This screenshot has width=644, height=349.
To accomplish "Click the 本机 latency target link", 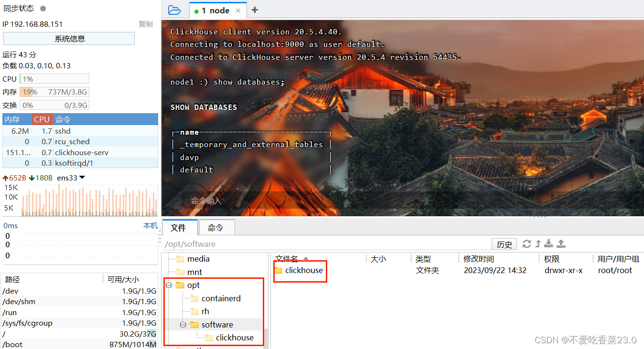I will pos(150,225).
